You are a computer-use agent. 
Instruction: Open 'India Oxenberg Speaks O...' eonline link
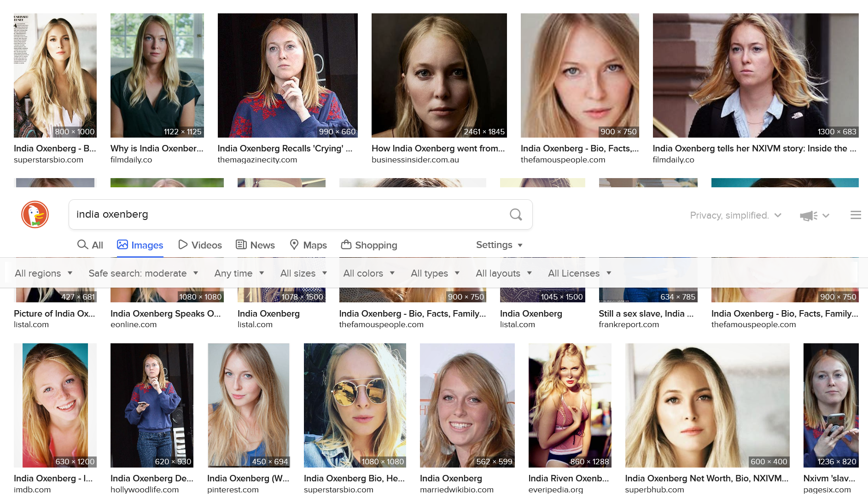pos(166,313)
